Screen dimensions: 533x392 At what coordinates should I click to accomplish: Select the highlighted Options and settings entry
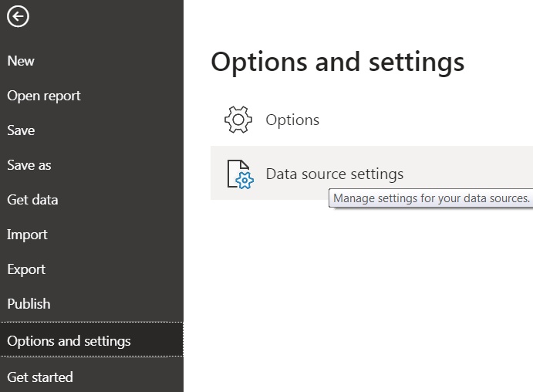coord(69,340)
